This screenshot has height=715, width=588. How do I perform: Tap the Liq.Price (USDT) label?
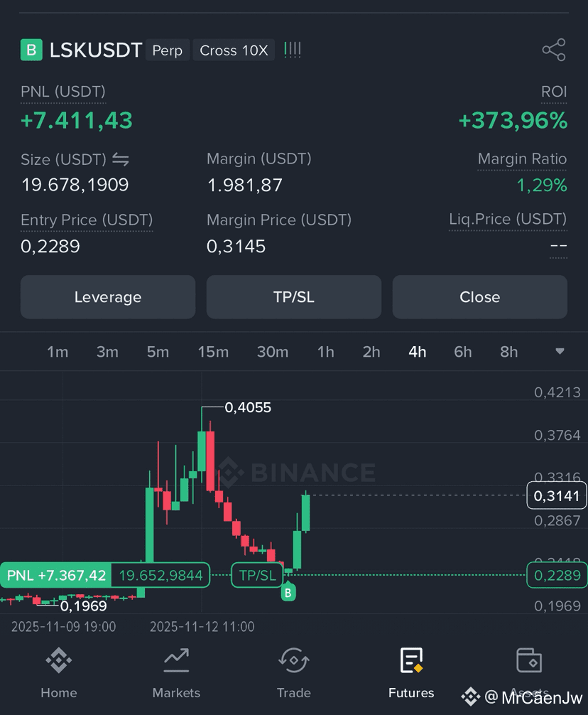click(508, 219)
